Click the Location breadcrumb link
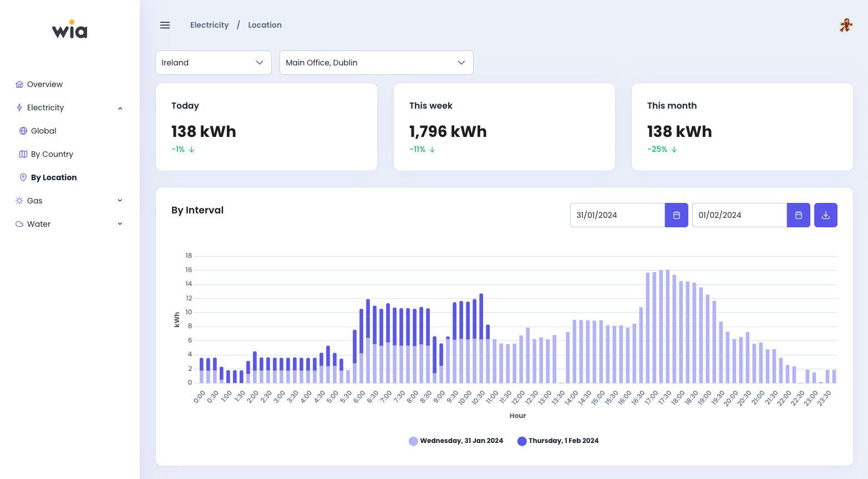 (265, 25)
